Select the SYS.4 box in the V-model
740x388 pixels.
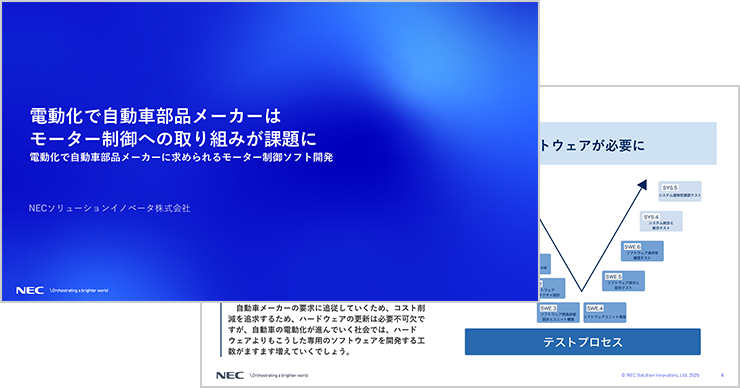pyautogui.click(x=661, y=221)
